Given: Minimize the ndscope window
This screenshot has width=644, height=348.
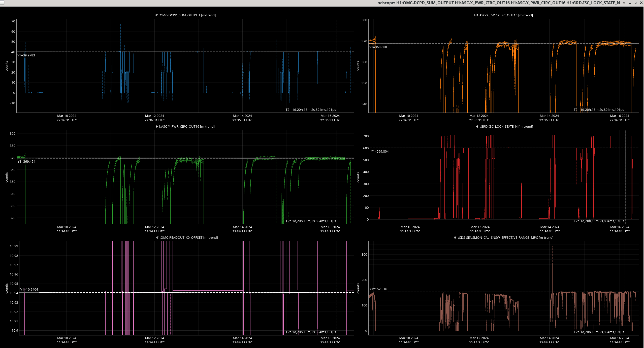Looking at the screenshot, I should (x=630, y=3).
